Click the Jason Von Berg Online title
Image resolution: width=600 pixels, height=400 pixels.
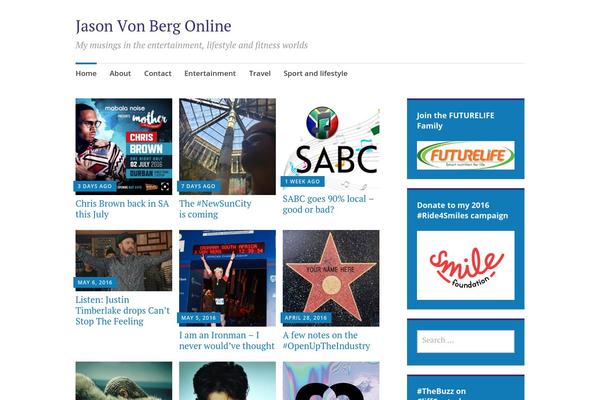point(153,26)
